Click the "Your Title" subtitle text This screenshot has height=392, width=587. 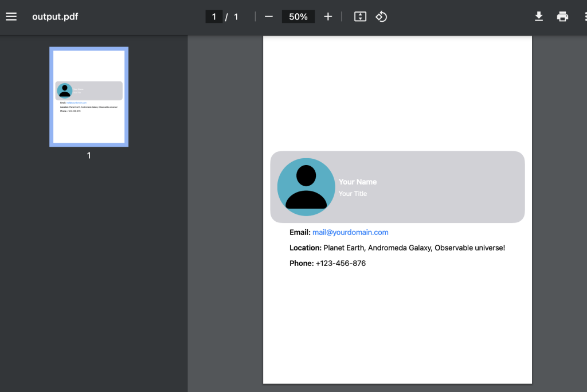(x=353, y=194)
